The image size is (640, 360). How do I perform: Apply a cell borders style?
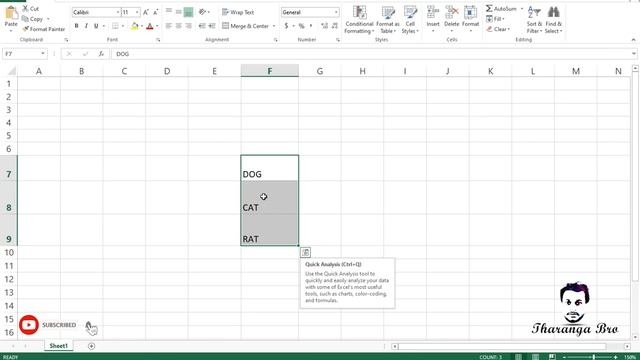pyautogui.click(x=116, y=26)
